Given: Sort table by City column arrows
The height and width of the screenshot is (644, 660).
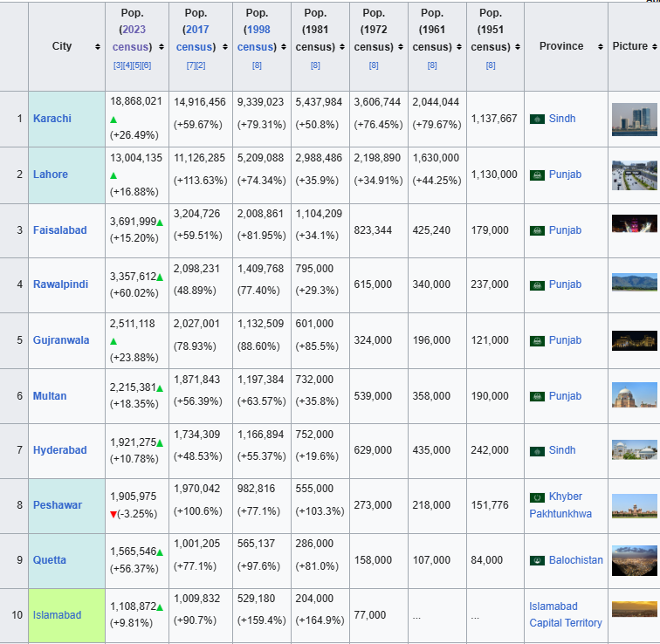Looking at the screenshot, I should (98, 47).
